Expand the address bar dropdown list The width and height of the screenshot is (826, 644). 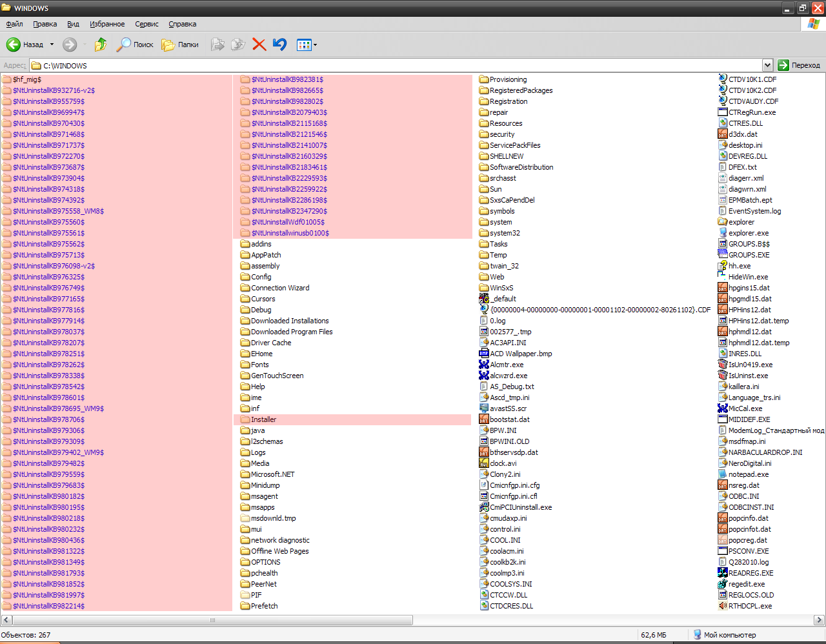(x=767, y=65)
